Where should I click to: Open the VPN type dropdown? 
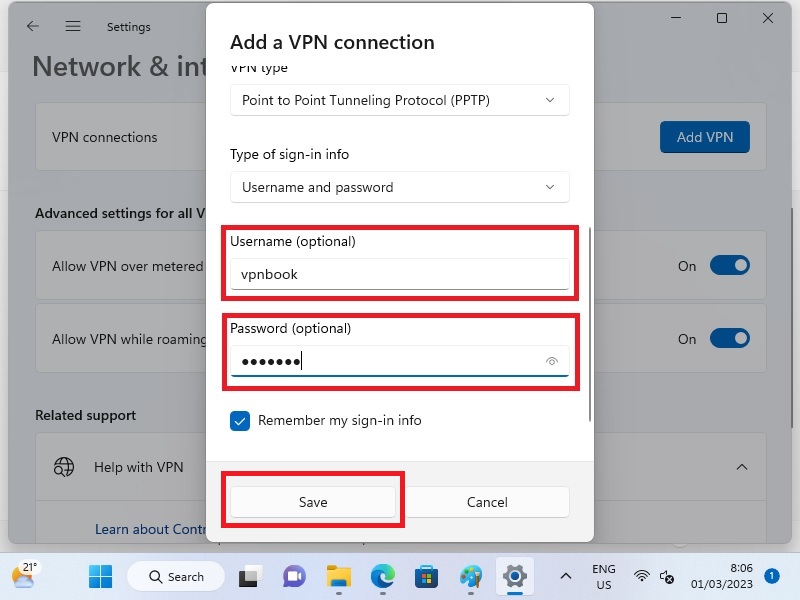pyautogui.click(x=399, y=100)
